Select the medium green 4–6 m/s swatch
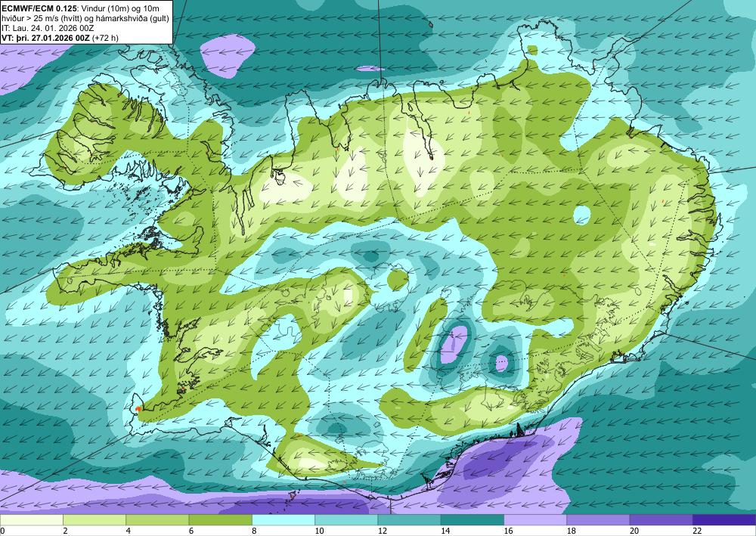The image size is (756, 536). (x=157, y=520)
